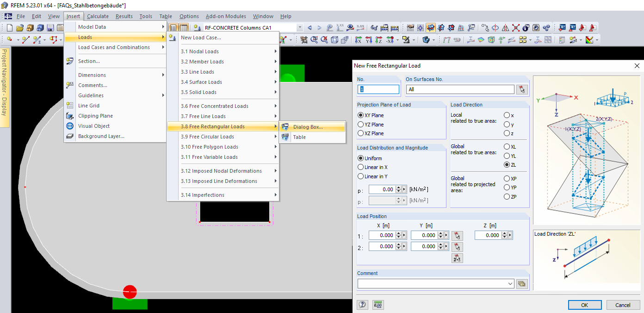Open the Insert menu
644x313 pixels.
pyautogui.click(x=73, y=16)
